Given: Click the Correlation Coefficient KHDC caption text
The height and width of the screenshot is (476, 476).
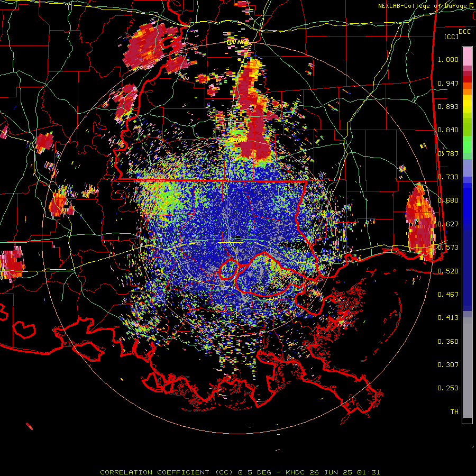Looking at the screenshot, I should tap(240, 472).
